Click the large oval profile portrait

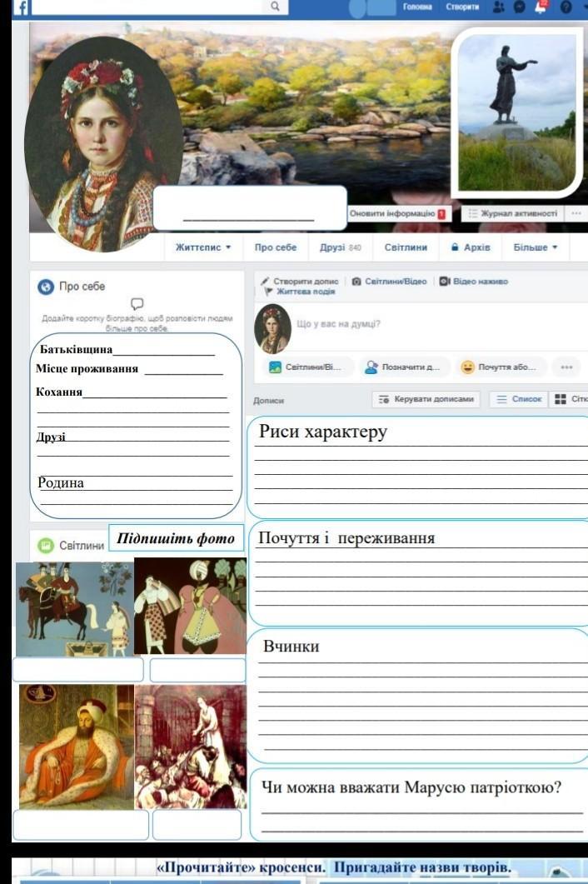point(104,143)
